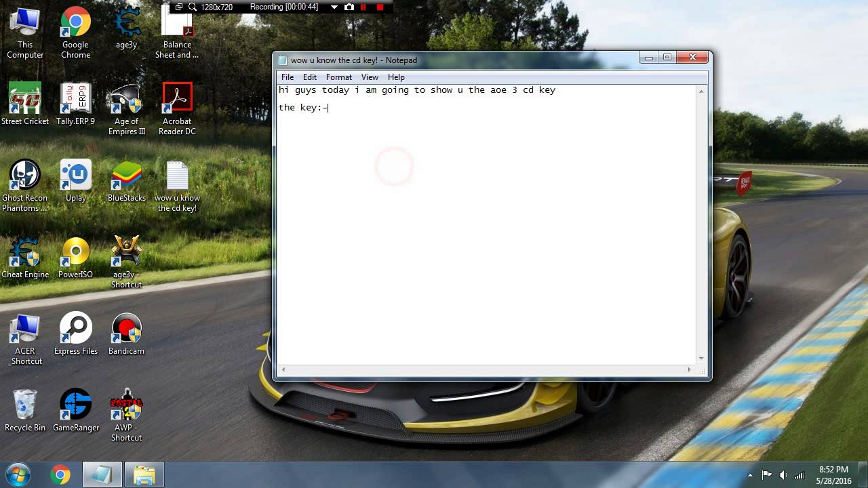
Task: Open the Recycle Bin
Action: coord(25,411)
